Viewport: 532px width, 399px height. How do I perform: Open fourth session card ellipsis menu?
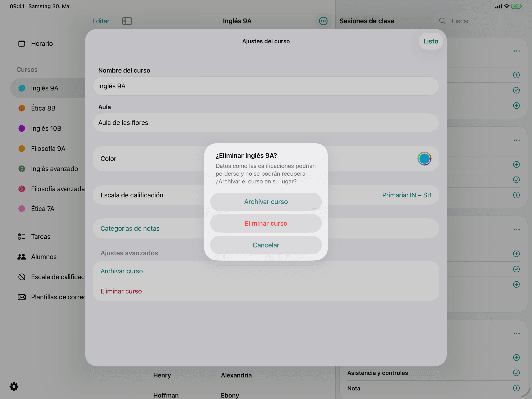coord(517,333)
